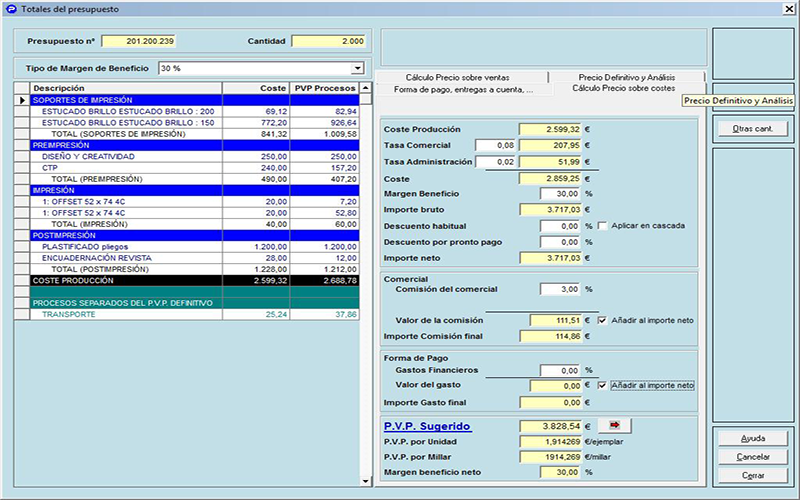Click the Margen beneficio neto field
Image resolution: width=800 pixels, height=500 pixels.
pyautogui.click(x=561, y=472)
